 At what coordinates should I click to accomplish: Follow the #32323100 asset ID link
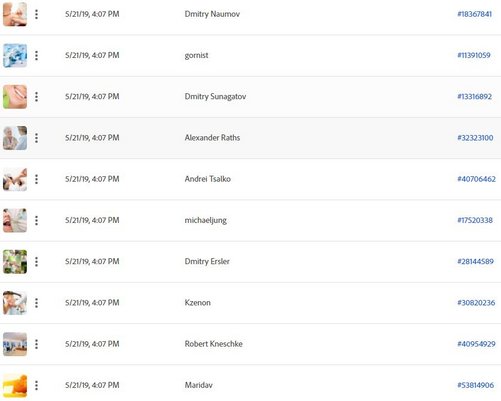click(x=475, y=138)
